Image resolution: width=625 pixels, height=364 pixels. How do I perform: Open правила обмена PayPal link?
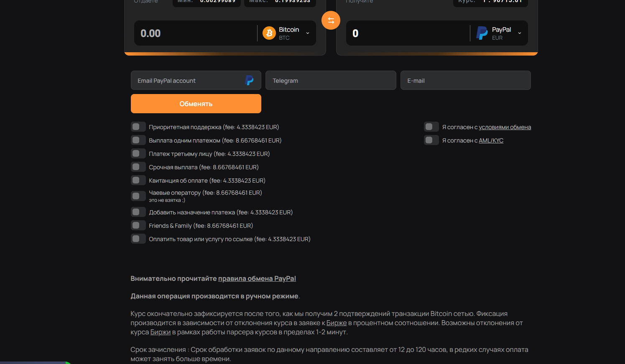pyautogui.click(x=257, y=278)
